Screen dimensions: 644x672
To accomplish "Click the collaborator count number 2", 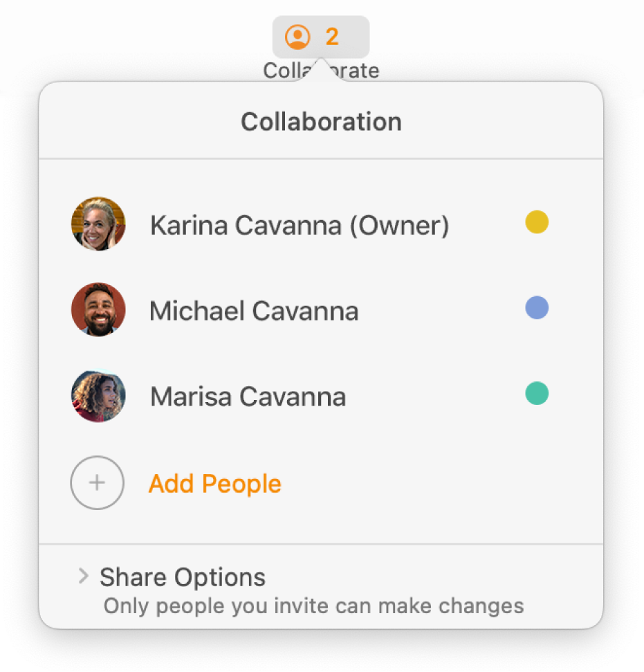I will pos(332,37).
